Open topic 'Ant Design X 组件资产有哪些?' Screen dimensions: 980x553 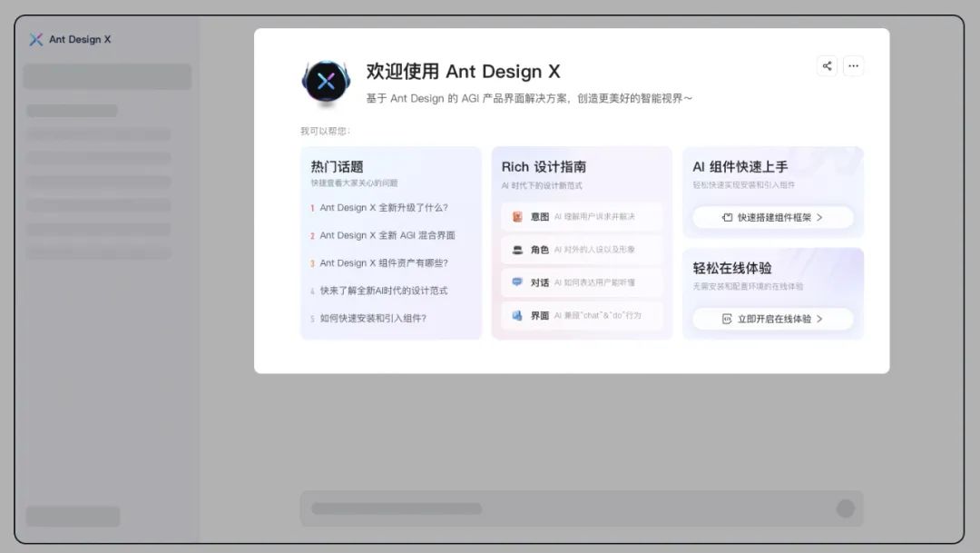(x=384, y=262)
